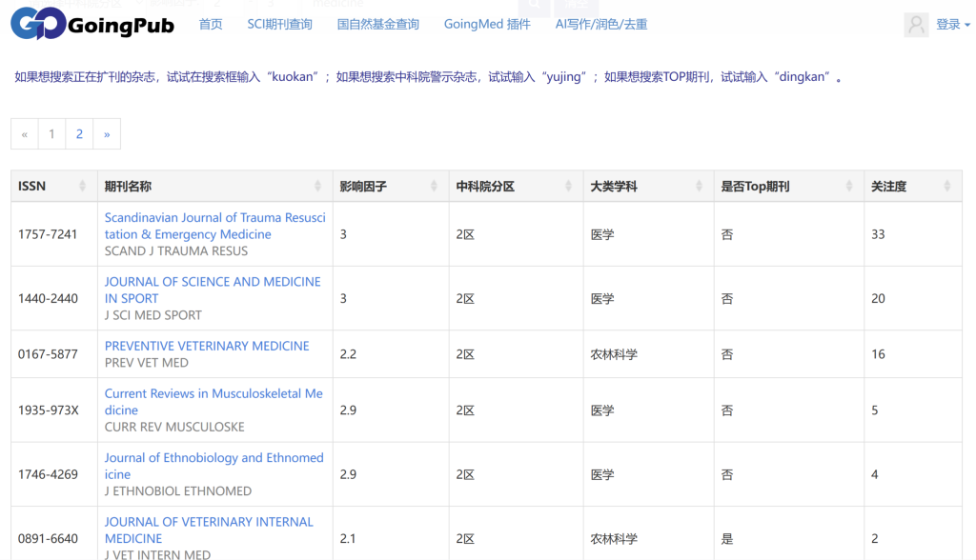The width and height of the screenshot is (976, 560).
Task: Go to previous page with « button
Action: (x=24, y=133)
